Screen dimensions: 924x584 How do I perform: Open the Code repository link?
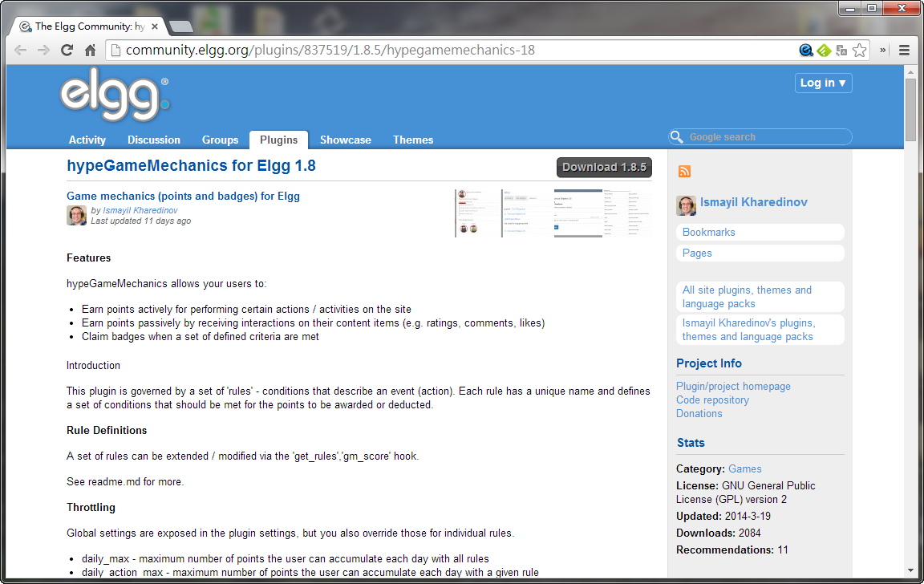(712, 399)
